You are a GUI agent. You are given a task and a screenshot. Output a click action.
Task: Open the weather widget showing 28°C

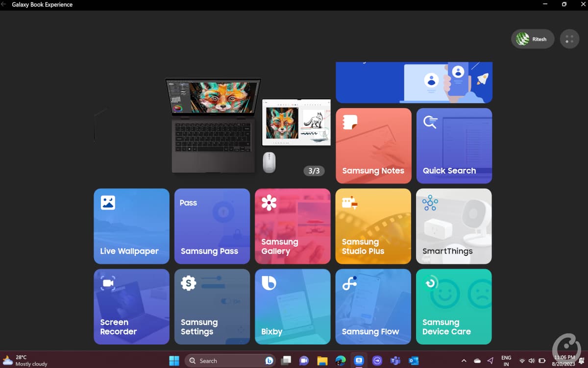[25, 361]
